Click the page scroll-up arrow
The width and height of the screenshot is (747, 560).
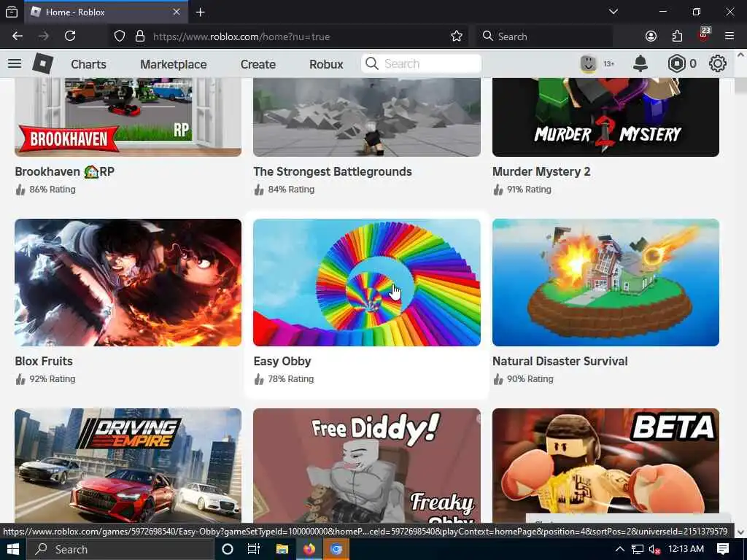coord(740,55)
